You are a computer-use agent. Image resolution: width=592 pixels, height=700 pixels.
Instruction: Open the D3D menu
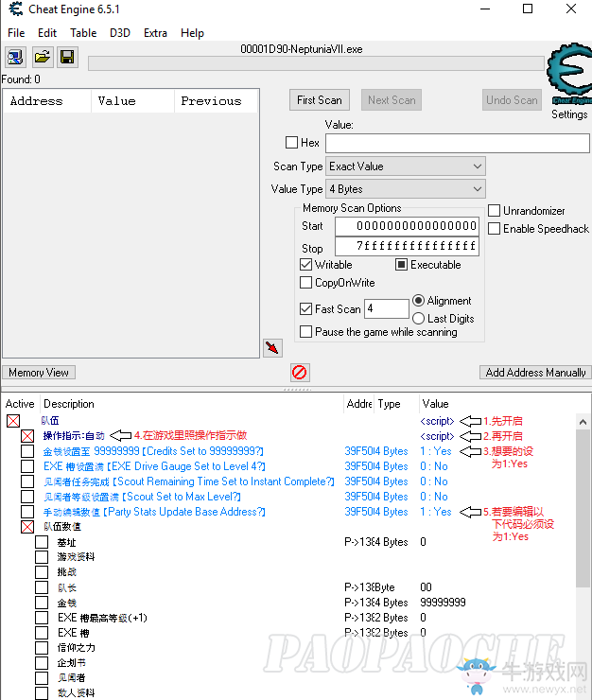[120, 33]
